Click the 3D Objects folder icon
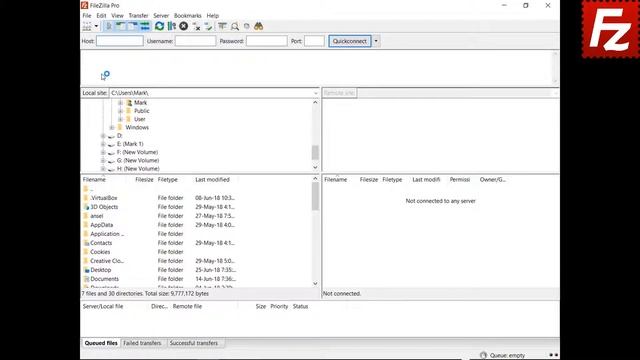The height and width of the screenshot is (360, 640). (x=86, y=207)
